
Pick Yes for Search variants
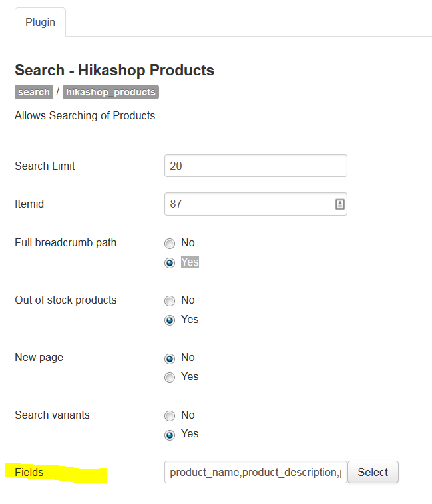170,435
